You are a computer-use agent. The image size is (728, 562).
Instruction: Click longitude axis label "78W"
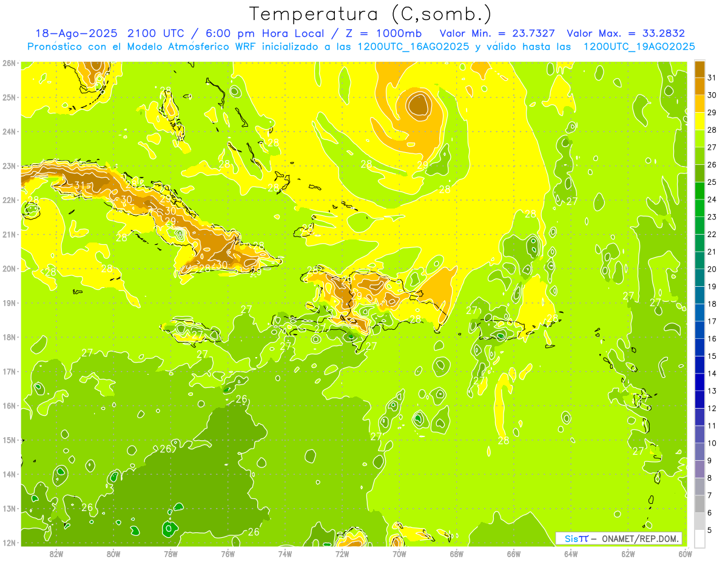tap(170, 553)
